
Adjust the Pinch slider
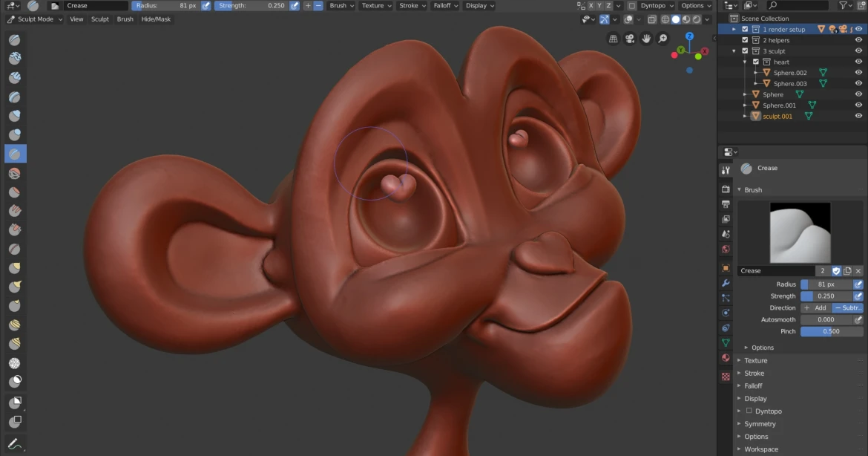coord(832,331)
